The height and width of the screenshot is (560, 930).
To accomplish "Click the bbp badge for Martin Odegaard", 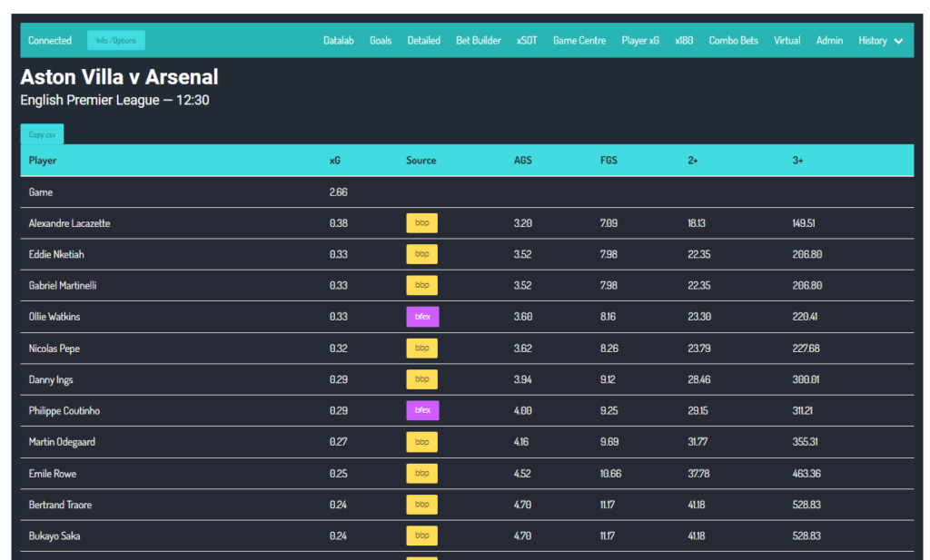I will click(421, 441).
